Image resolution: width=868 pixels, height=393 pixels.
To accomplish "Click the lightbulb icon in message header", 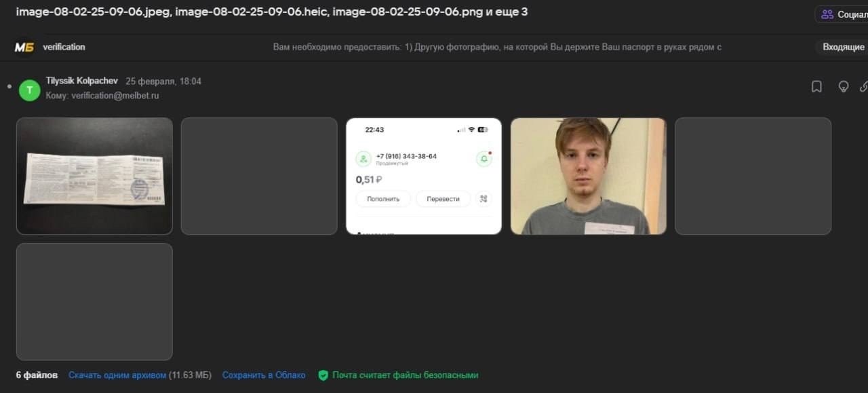I will click(844, 87).
